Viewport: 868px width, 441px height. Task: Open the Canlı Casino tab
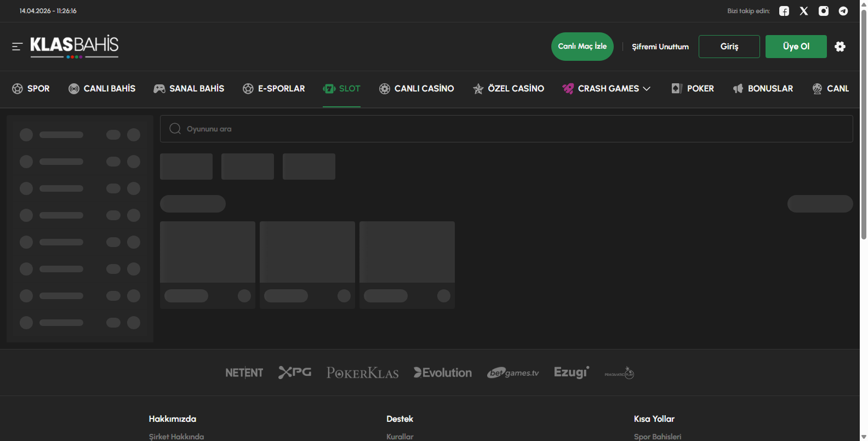(x=416, y=89)
